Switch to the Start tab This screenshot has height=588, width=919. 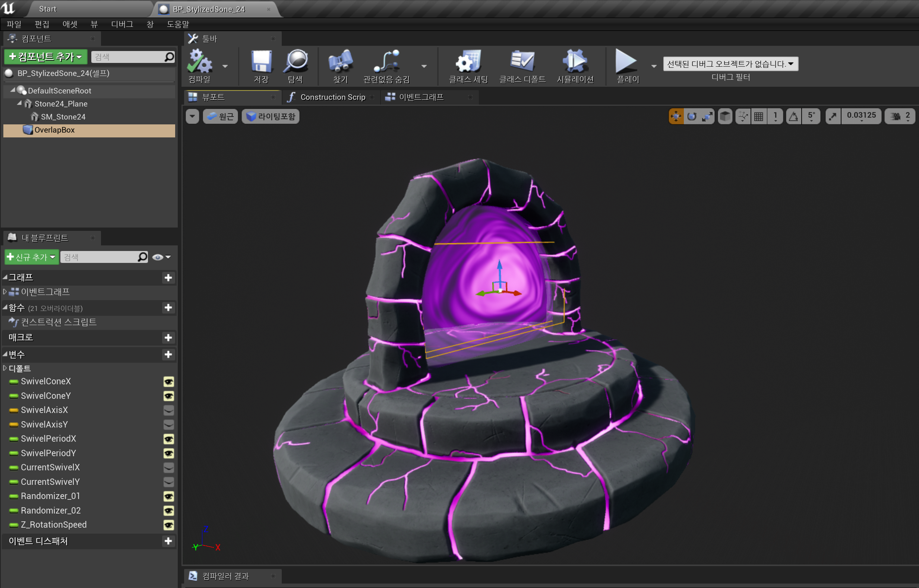click(48, 9)
